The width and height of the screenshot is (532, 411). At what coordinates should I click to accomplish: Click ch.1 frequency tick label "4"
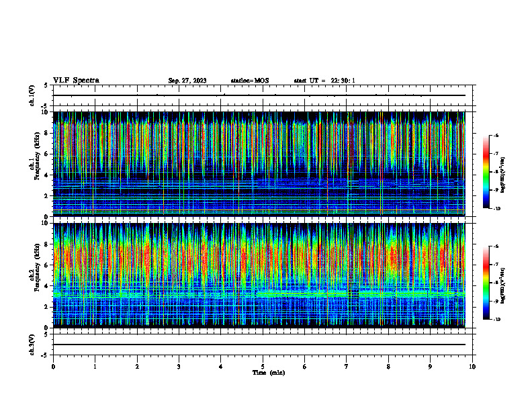click(46, 175)
